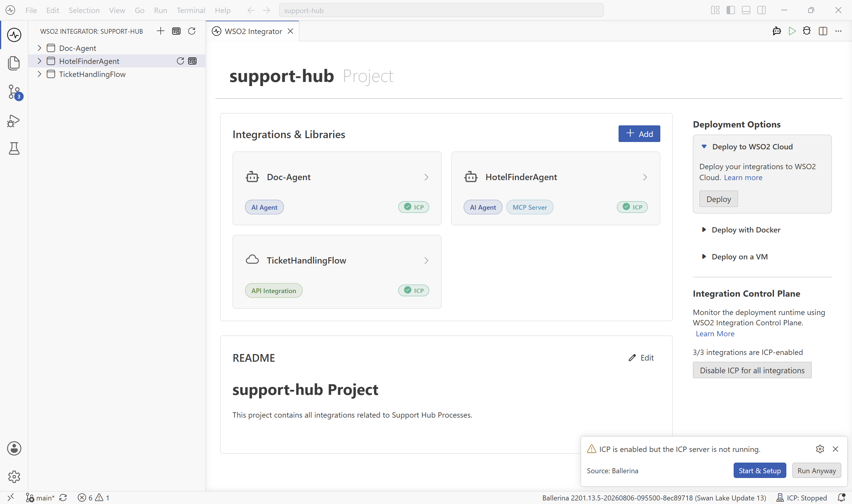Run the integration with the green play icon
The width and height of the screenshot is (852, 504).
click(792, 31)
